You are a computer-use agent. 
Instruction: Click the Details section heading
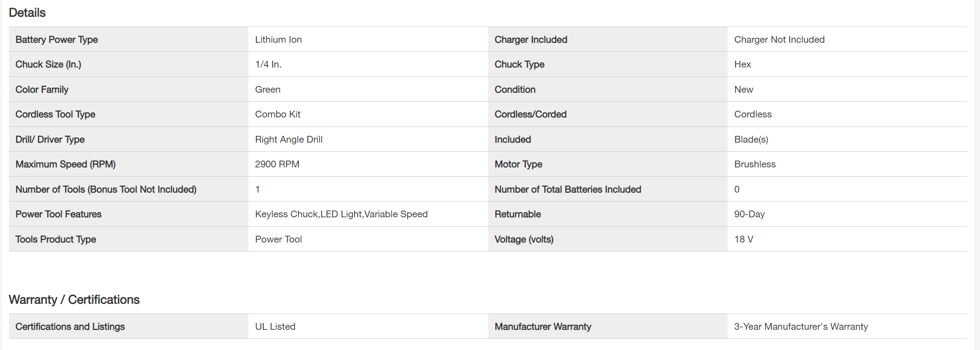(x=27, y=13)
